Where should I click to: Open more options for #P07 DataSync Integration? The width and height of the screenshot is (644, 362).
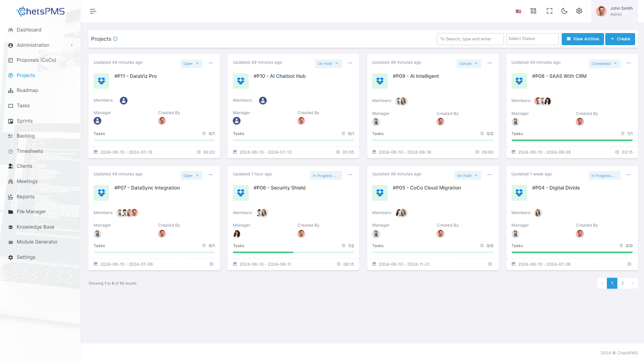click(x=211, y=175)
